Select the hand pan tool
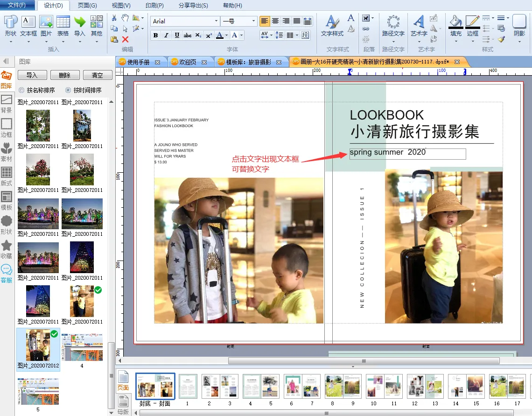This screenshot has height=416, width=532. (125, 18)
